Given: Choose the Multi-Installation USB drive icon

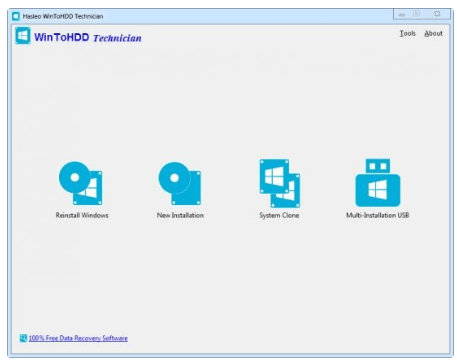Looking at the screenshot, I should point(378,183).
